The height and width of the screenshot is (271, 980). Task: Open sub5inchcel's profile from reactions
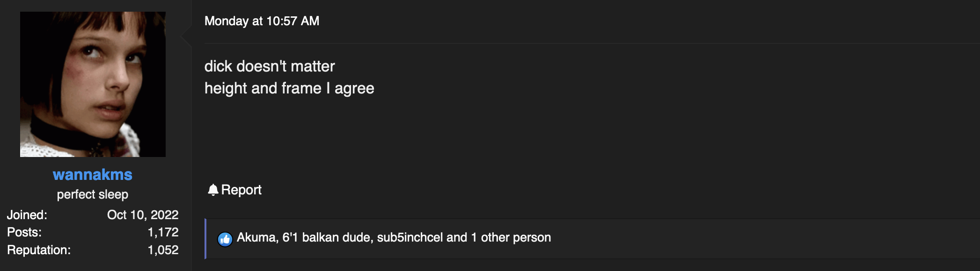(410, 237)
